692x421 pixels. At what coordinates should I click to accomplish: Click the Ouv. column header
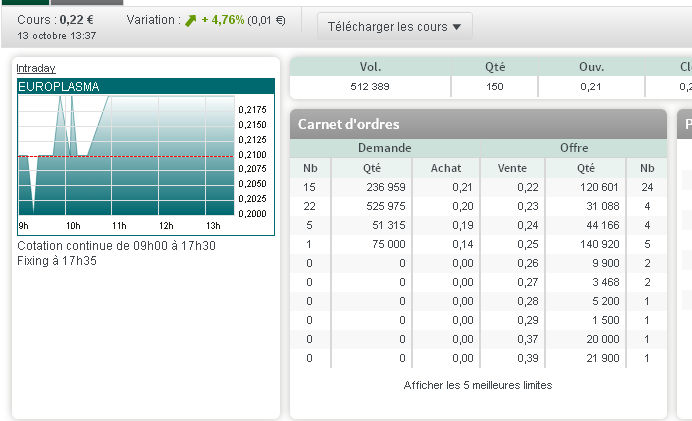[591, 67]
